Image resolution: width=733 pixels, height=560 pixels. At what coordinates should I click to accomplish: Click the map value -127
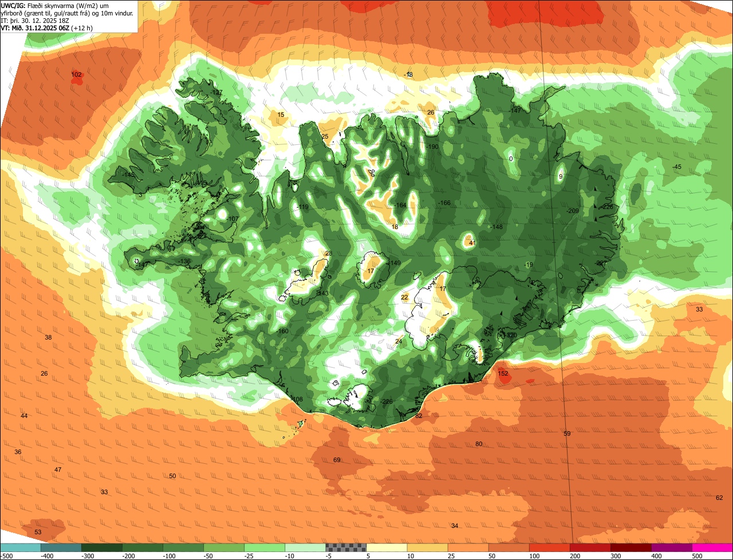(x=215, y=93)
